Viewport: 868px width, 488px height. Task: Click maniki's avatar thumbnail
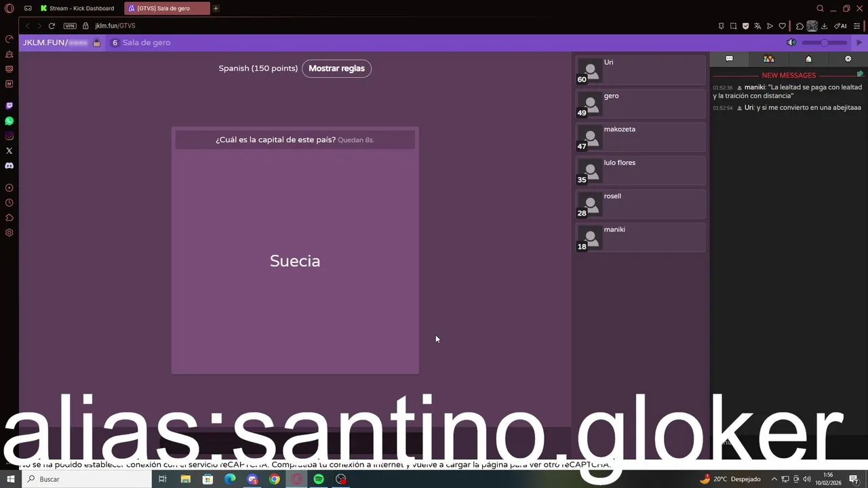(x=589, y=238)
